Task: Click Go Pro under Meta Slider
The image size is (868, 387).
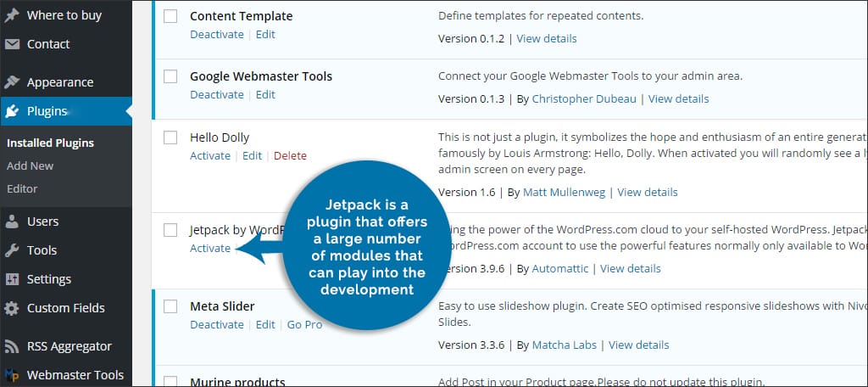Action: point(304,324)
